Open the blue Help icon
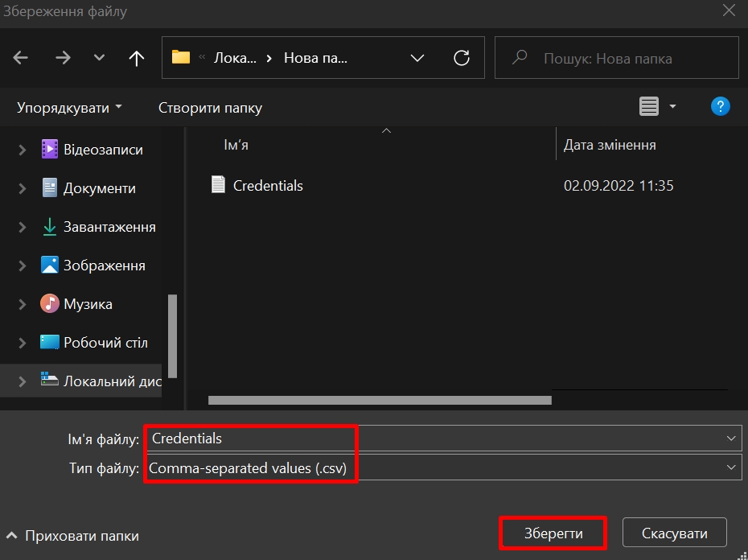This screenshot has height=560, width=748. [720, 106]
